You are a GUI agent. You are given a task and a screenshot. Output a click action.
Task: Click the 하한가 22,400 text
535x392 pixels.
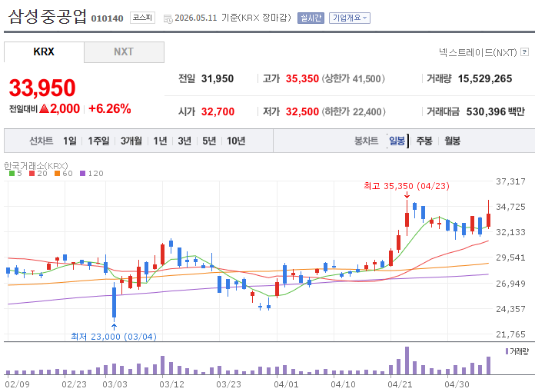pyautogui.click(x=354, y=111)
